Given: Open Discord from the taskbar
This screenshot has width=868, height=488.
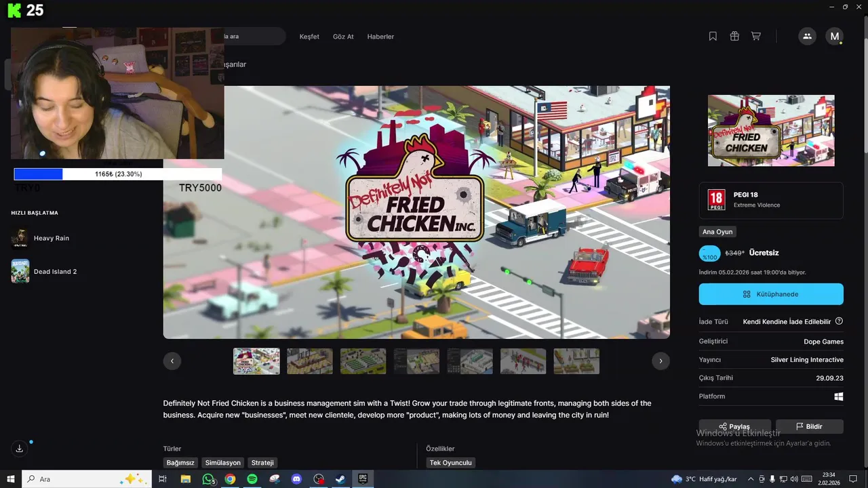Looking at the screenshot, I should [x=296, y=479].
